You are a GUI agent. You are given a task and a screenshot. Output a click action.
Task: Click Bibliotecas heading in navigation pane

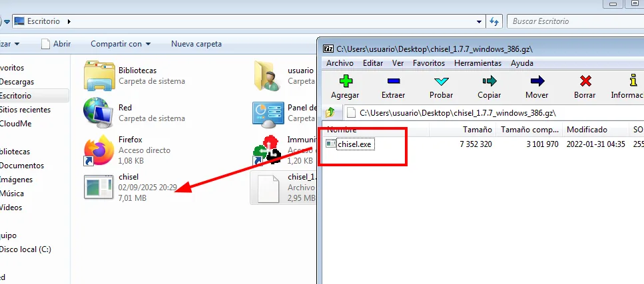click(15, 152)
